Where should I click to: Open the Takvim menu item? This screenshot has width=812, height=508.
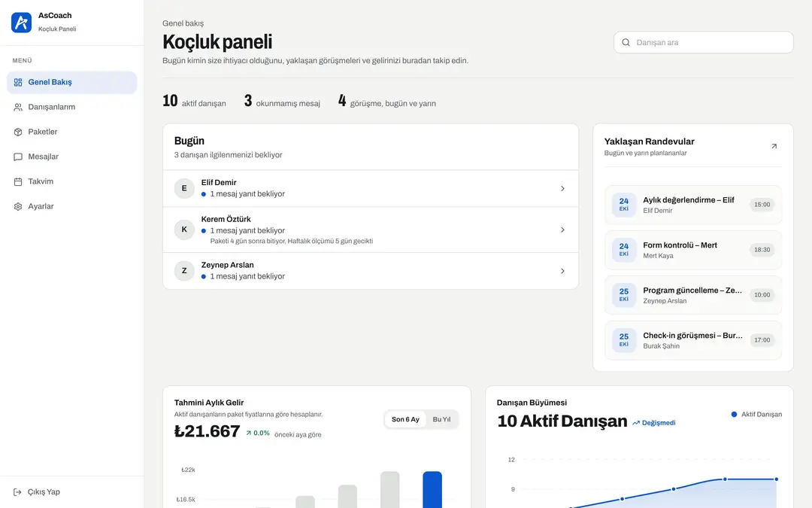pos(72,182)
